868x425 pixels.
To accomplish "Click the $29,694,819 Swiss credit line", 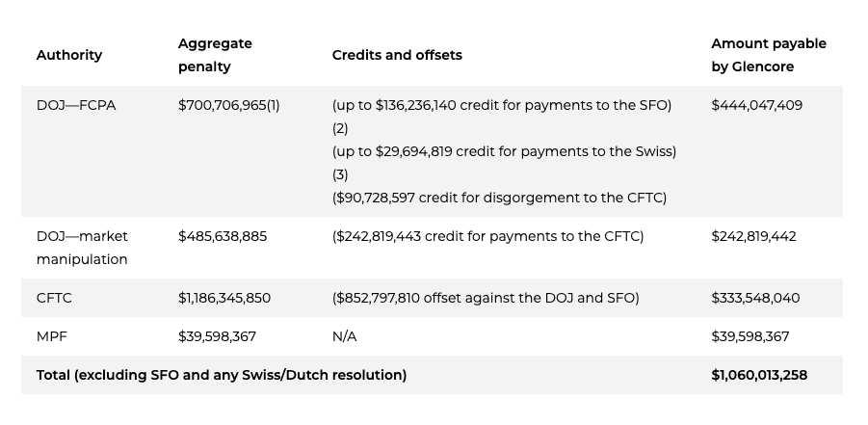I will point(504,151).
